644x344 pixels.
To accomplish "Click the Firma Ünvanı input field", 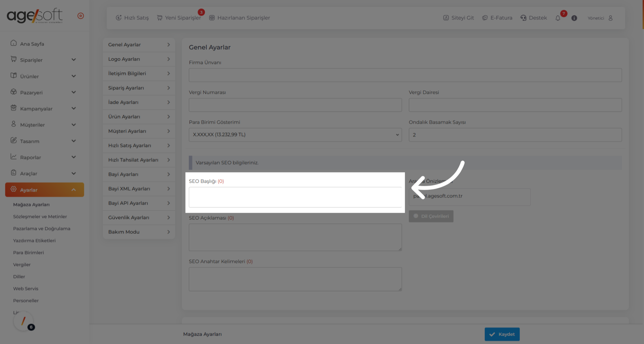I will pos(405,75).
